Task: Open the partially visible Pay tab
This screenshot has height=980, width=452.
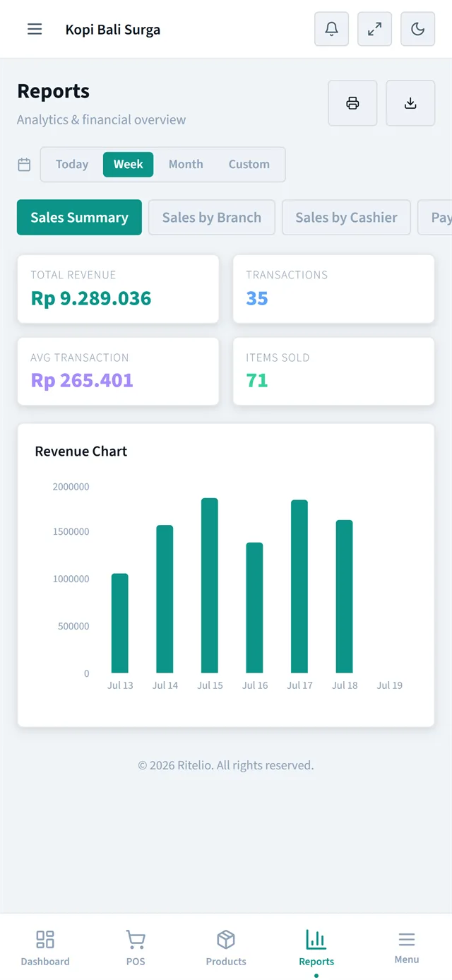Action: pyautogui.click(x=435, y=217)
